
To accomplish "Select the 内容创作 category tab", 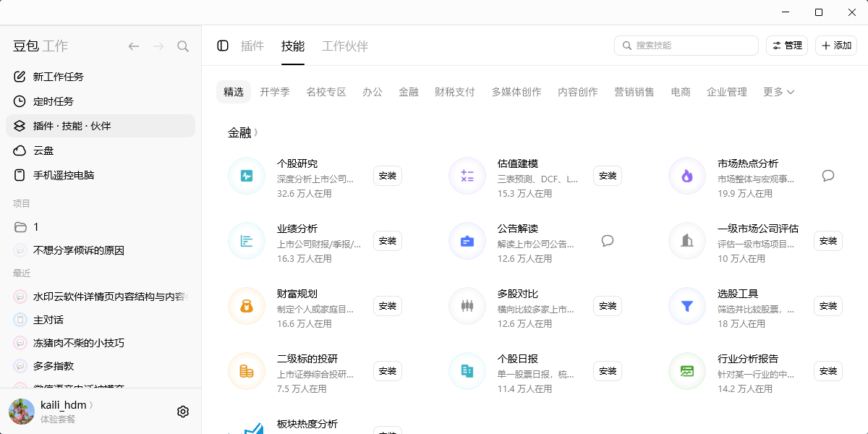I will pos(578,92).
